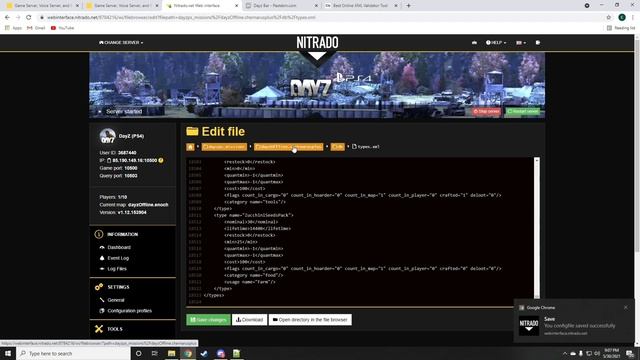The image size is (640, 360).
Task: Reload the browser page
Action: [x=29, y=18]
